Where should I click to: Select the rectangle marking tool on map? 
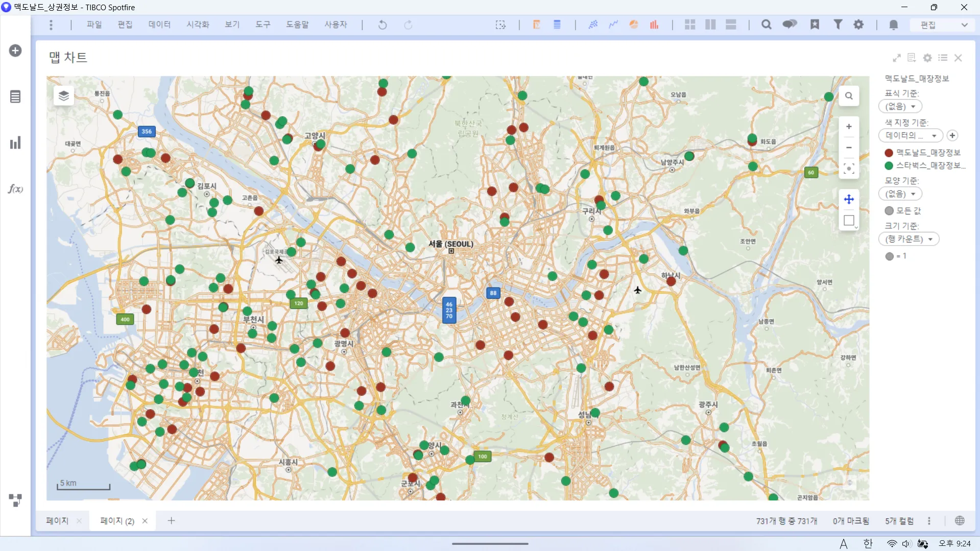click(x=849, y=221)
